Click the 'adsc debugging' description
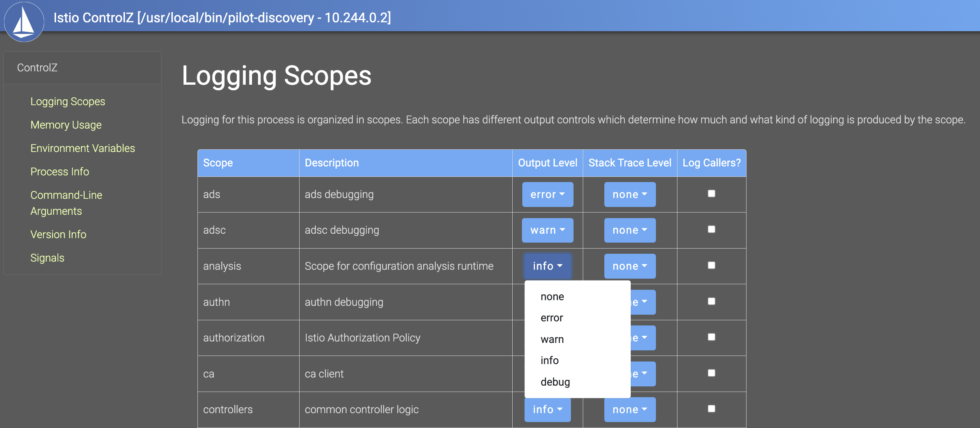The height and width of the screenshot is (428, 980). pos(342,230)
